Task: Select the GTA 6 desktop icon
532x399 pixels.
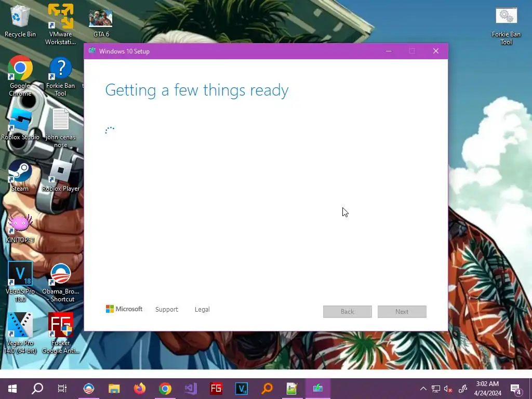Action: [101, 22]
